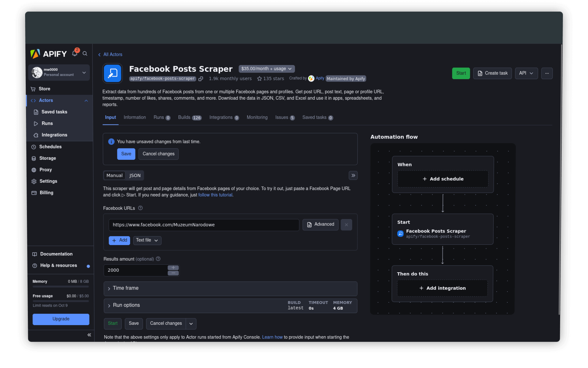Open the $35.00/month + usage pricing dropdown
The height and width of the screenshot is (368, 588).
click(266, 69)
